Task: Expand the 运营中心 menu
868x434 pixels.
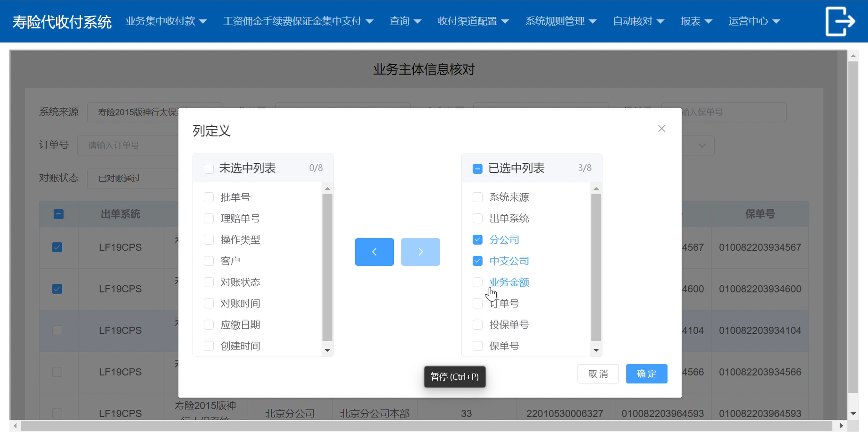Action: tap(754, 21)
